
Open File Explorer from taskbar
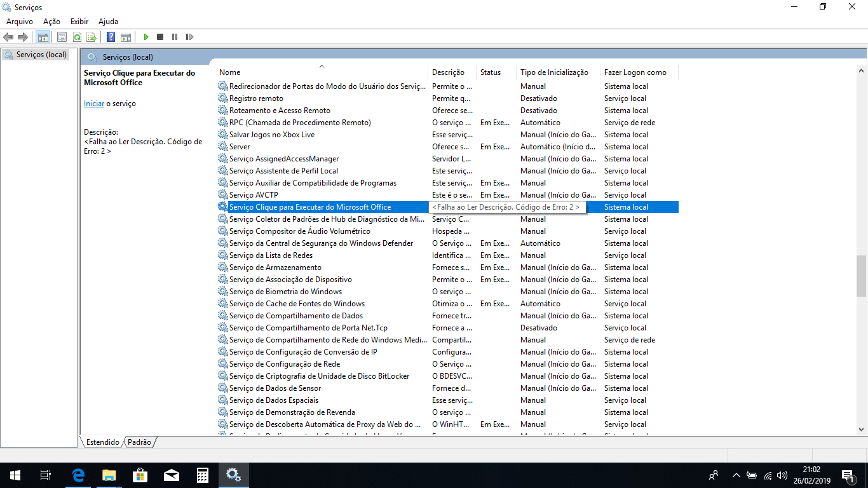pos(109,475)
